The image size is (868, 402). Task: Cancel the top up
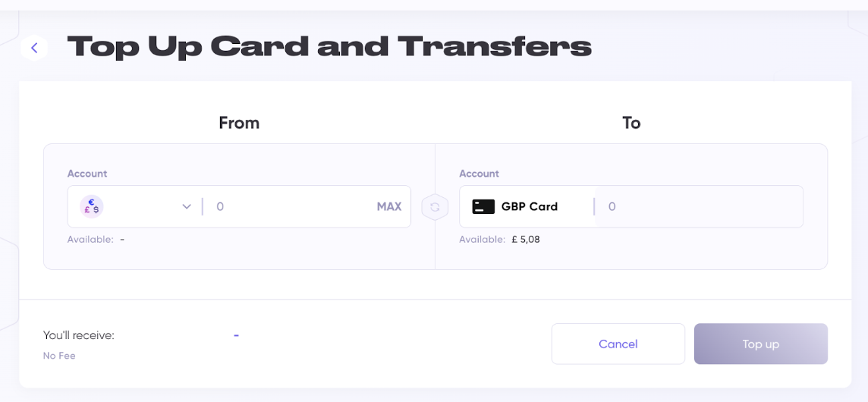(x=618, y=344)
